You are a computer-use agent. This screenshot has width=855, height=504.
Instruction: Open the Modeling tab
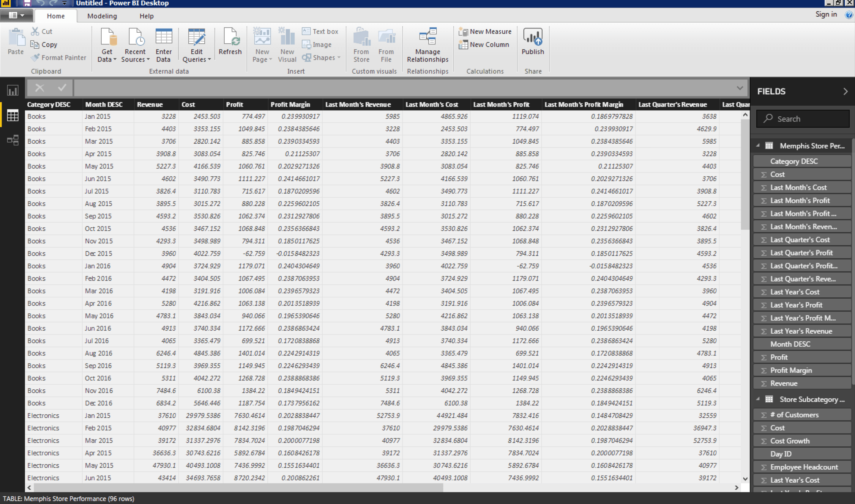click(x=102, y=16)
